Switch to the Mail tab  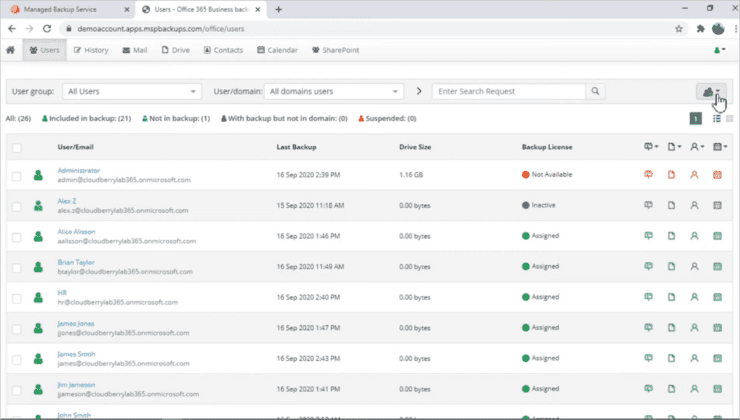tap(135, 50)
